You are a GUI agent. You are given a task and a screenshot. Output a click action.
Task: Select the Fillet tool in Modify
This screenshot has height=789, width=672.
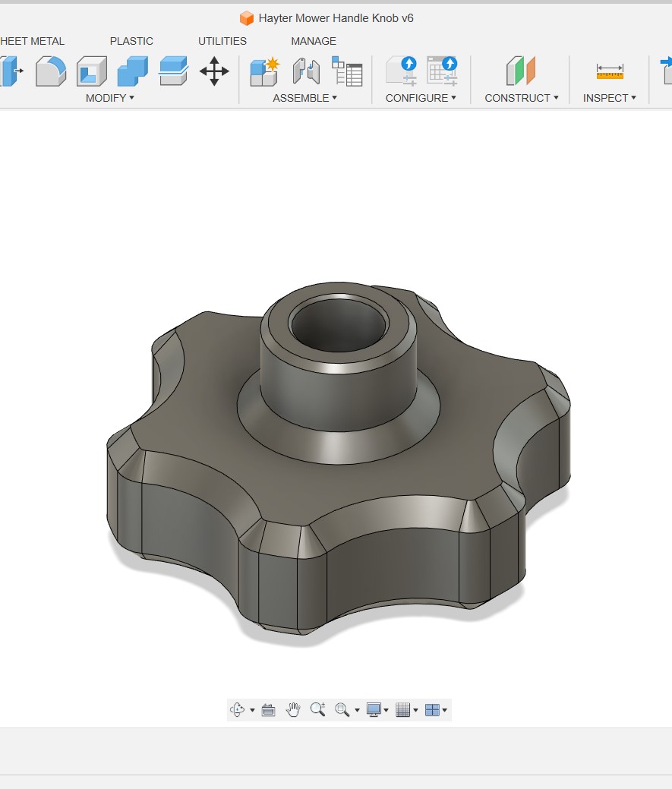pos(51,71)
